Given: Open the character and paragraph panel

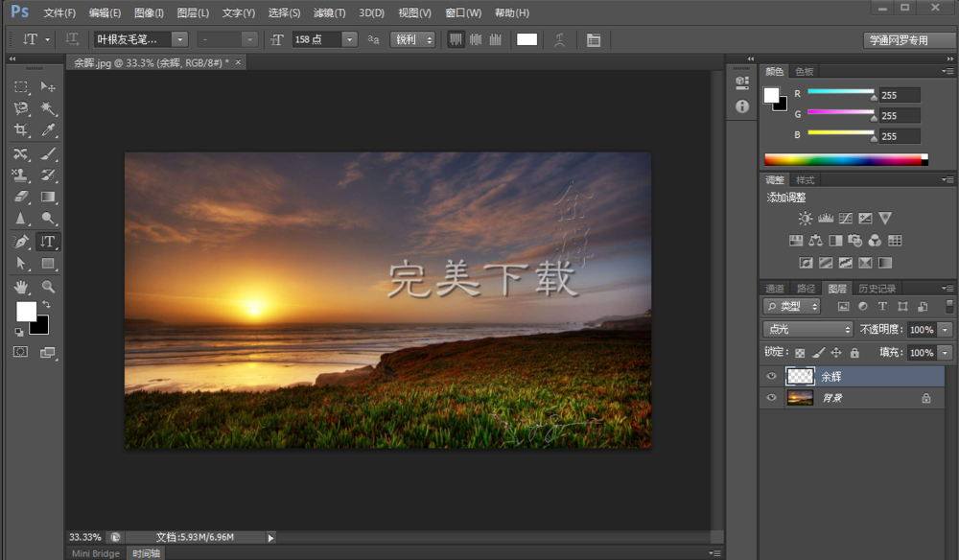Looking at the screenshot, I should pos(594,39).
